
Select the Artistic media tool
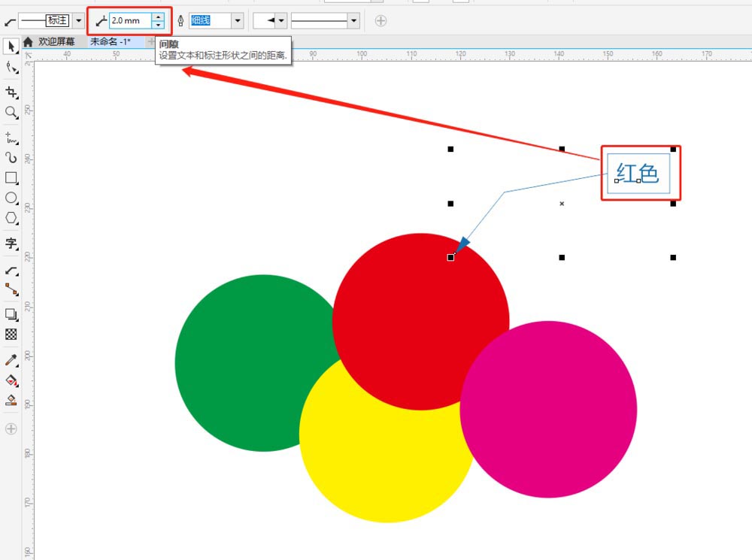(11, 158)
